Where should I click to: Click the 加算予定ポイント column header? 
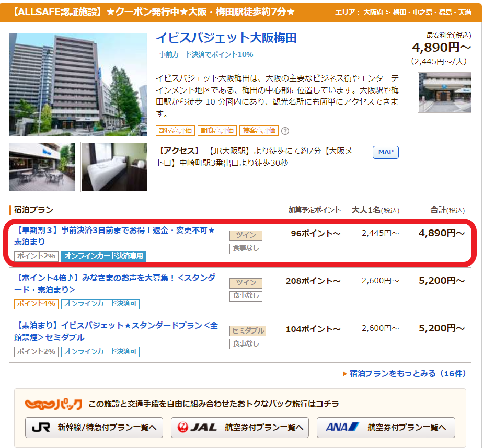click(315, 210)
